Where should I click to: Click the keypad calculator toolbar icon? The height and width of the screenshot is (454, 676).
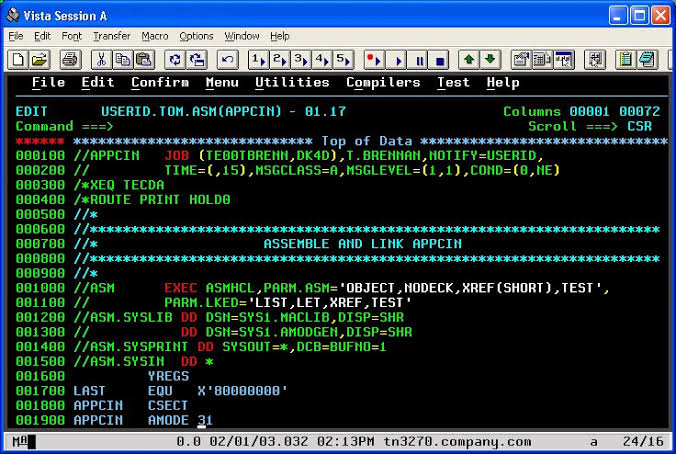(542, 59)
